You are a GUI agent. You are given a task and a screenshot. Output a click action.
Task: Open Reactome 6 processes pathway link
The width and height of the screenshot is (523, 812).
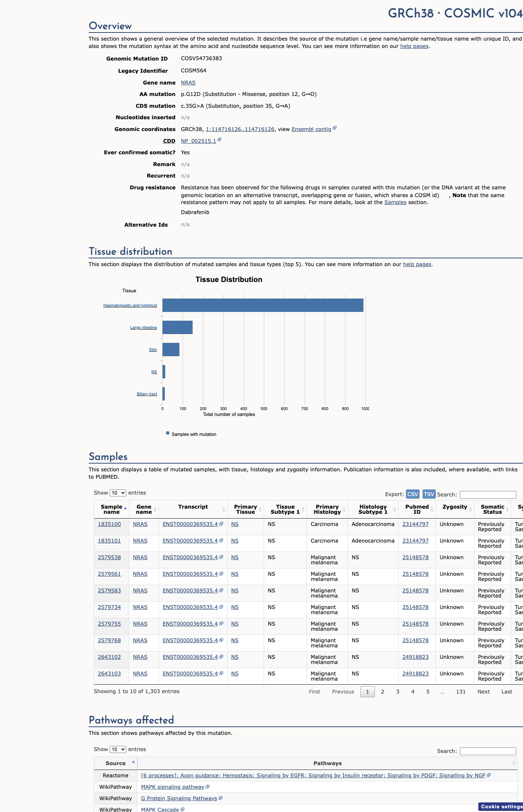pos(313,775)
